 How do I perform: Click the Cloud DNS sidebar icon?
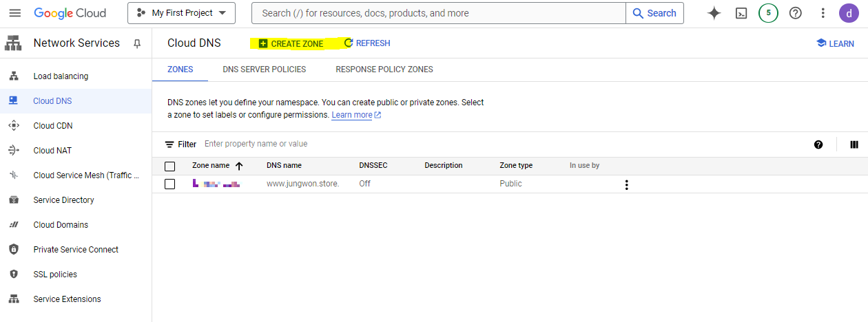tap(13, 101)
